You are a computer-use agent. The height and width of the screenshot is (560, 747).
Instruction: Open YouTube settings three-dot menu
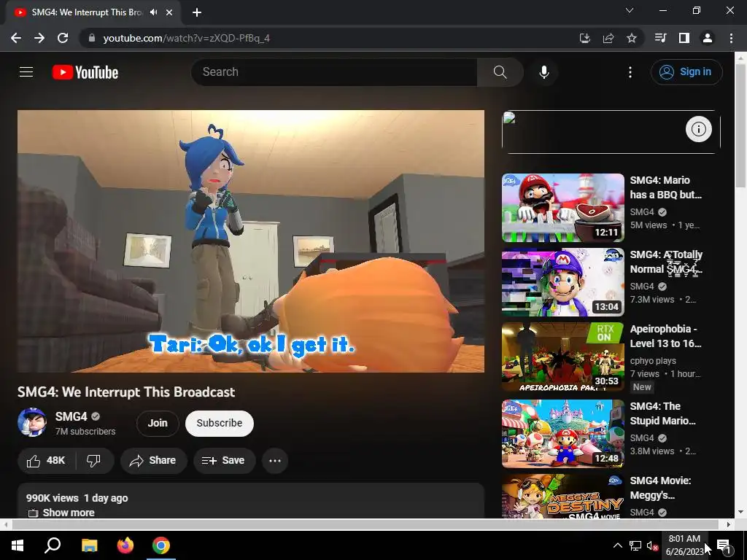pos(630,72)
